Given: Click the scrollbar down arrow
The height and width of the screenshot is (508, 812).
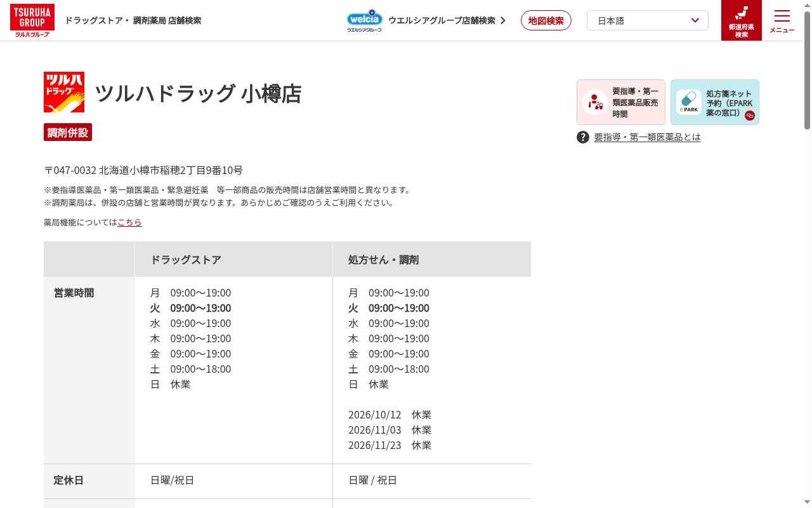Looking at the screenshot, I should click(x=807, y=503).
